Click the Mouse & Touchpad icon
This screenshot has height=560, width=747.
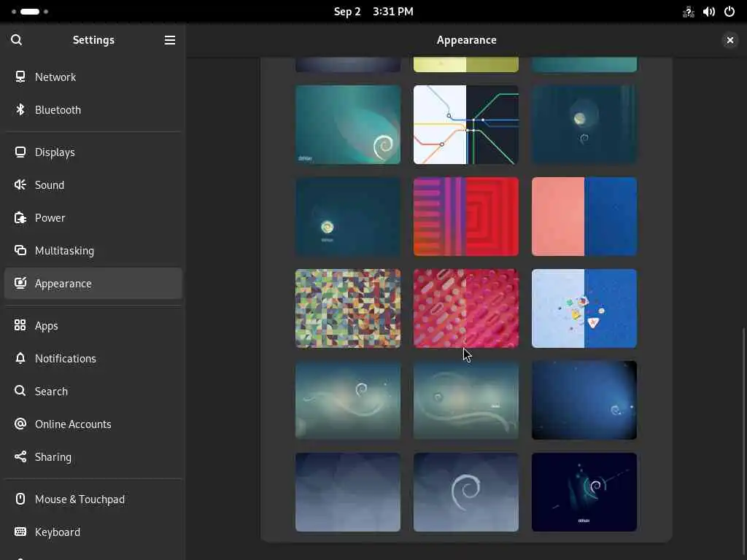coord(20,499)
